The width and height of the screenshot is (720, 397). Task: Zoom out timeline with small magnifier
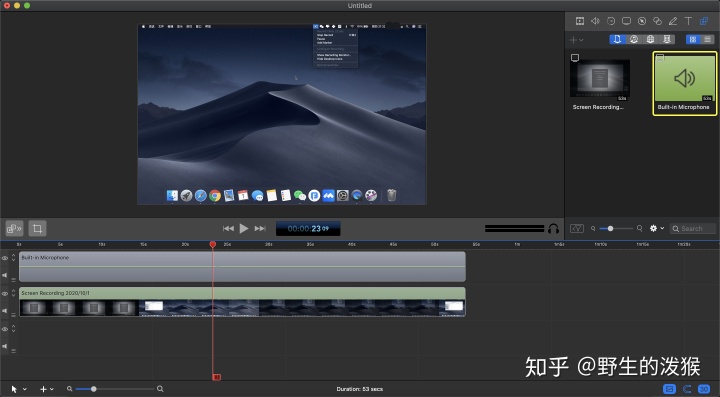[69, 389]
